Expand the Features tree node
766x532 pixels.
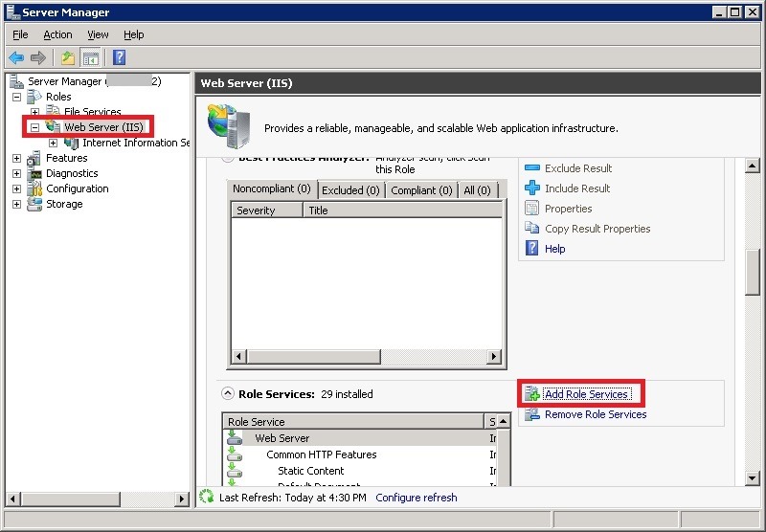16,158
